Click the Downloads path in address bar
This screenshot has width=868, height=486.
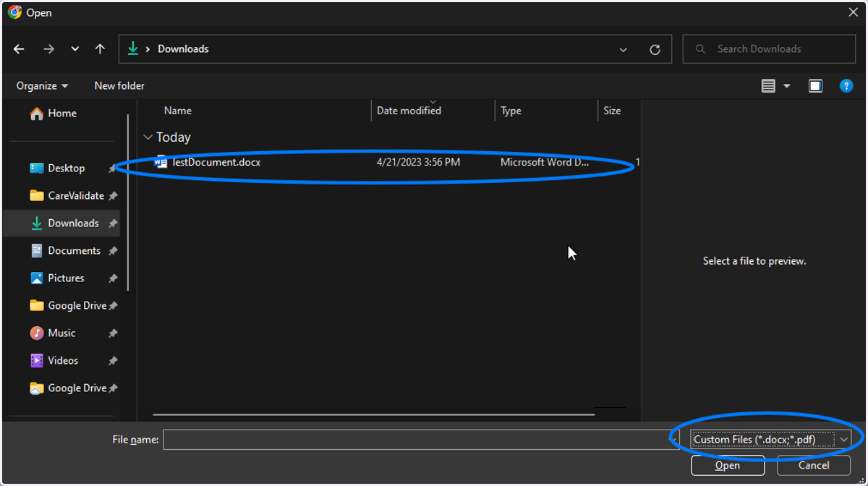click(183, 49)
